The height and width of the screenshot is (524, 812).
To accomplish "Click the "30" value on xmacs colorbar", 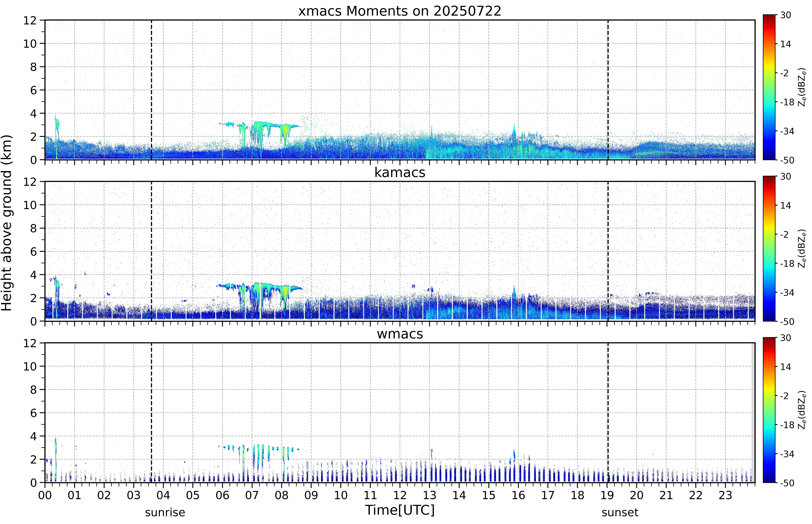I will pos(785,15).
